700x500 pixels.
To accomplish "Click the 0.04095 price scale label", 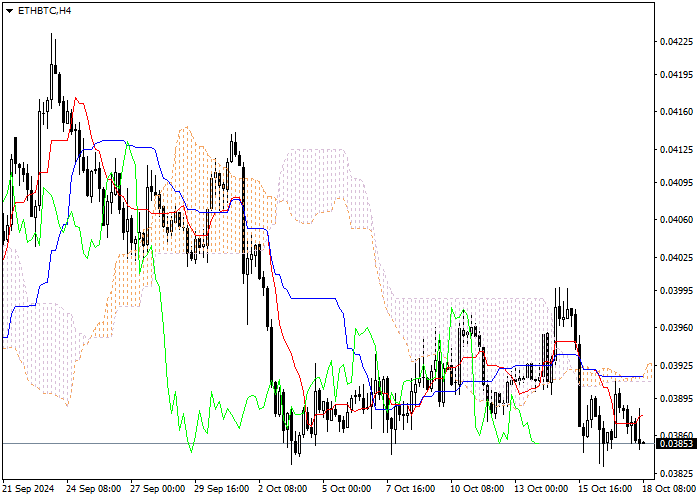I will point(677,183).
